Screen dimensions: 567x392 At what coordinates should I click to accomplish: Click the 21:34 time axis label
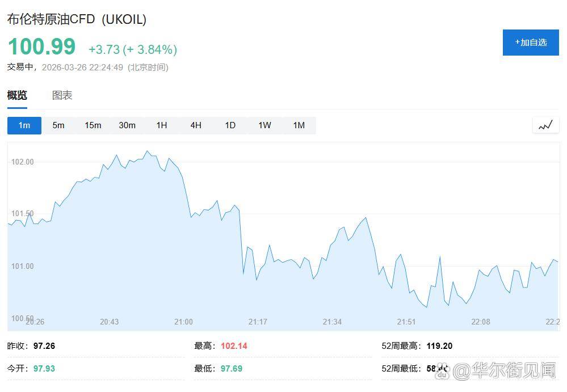(332, 322)
